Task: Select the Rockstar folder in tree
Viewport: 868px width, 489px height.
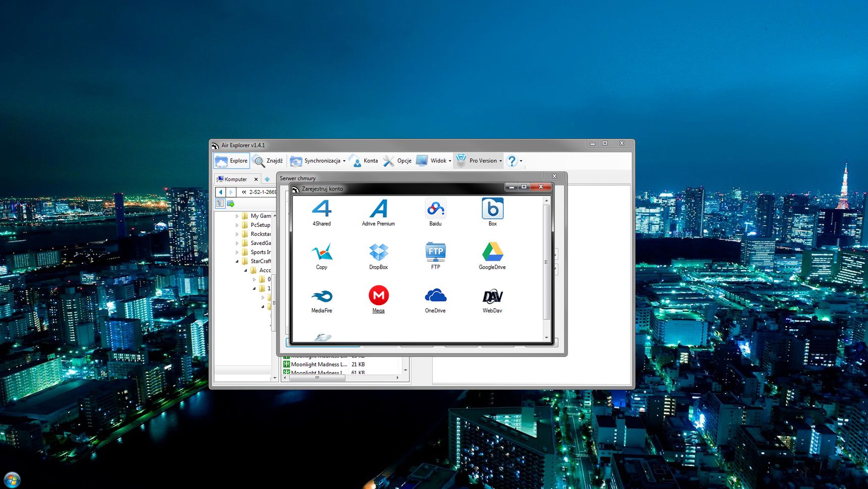Action: pyautogui.click(x=256, y=234)
